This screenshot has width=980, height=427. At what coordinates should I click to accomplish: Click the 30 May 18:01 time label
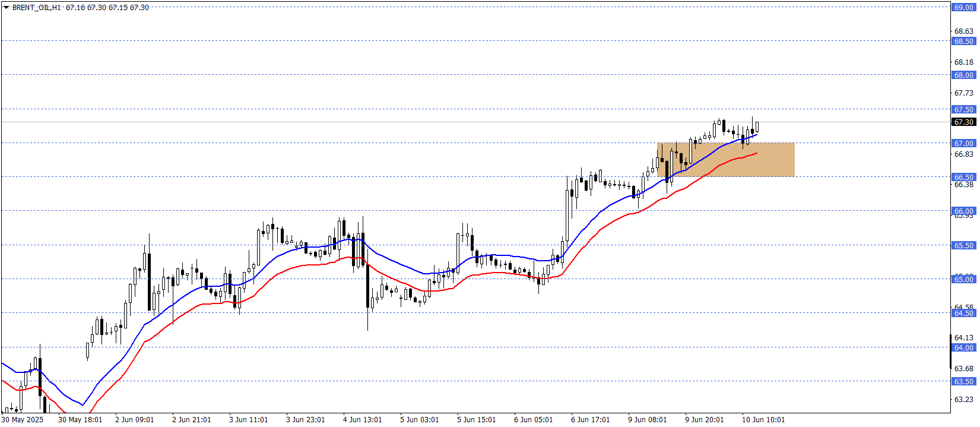(80, 420)
